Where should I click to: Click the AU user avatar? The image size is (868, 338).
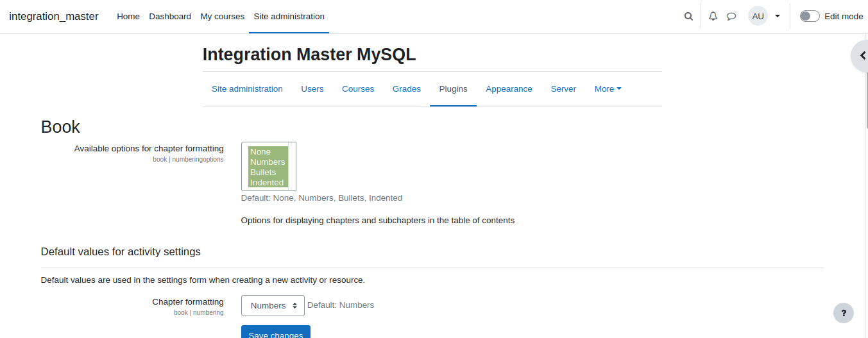tap(758, 16)
